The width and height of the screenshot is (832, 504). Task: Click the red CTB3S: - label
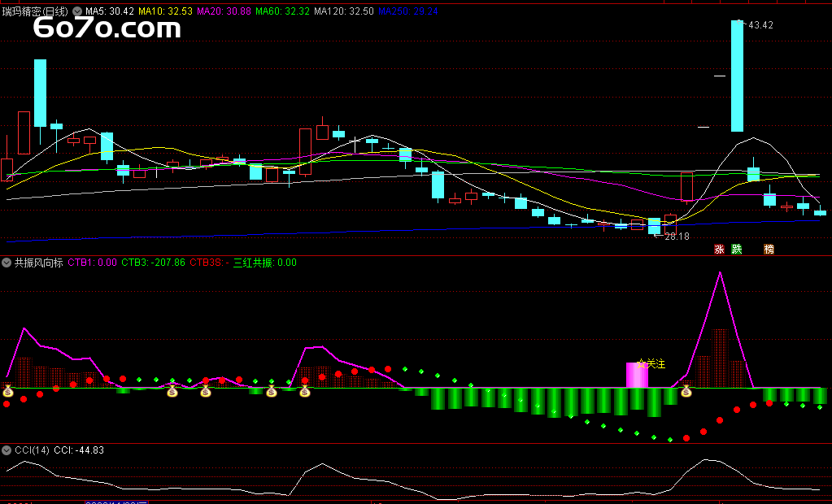click(210, 263)
